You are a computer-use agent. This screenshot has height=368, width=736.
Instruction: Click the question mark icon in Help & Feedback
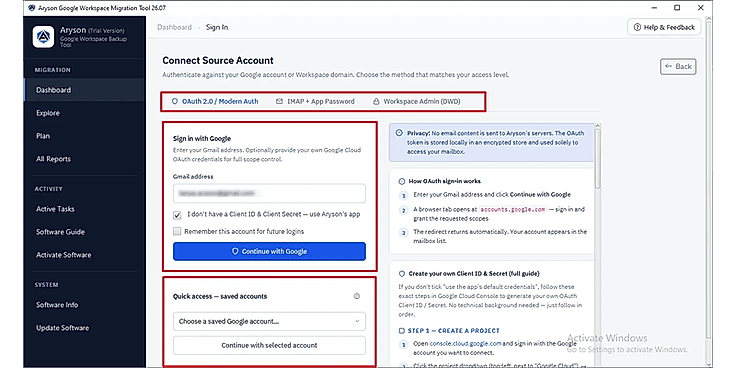637,27
